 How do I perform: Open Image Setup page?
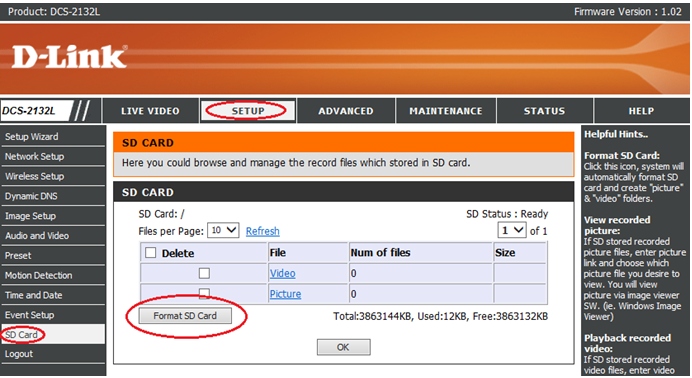coord(53,216)
